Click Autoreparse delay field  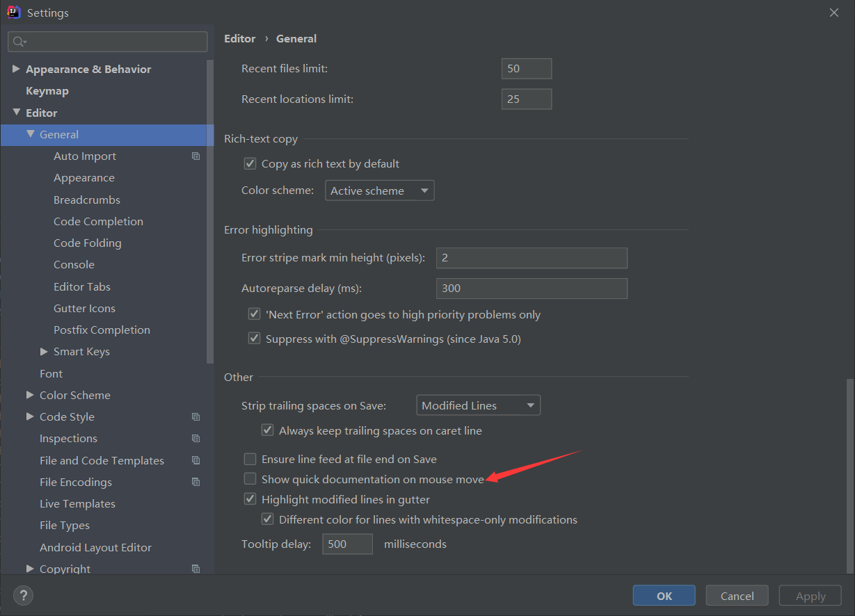click(x=532, y=289)
